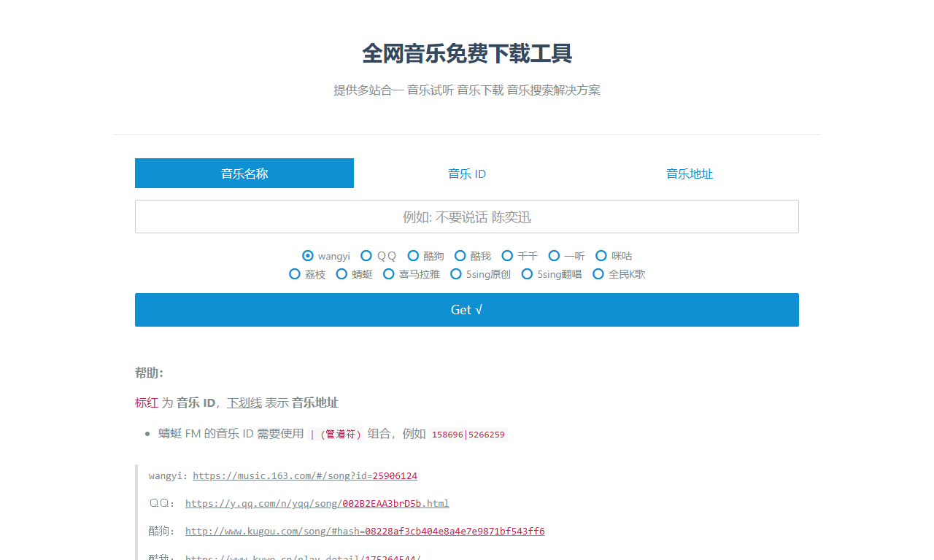The image size is (934, 560).
Task: Open the y.qq.com example song link
Action: [x=317, y=504]
